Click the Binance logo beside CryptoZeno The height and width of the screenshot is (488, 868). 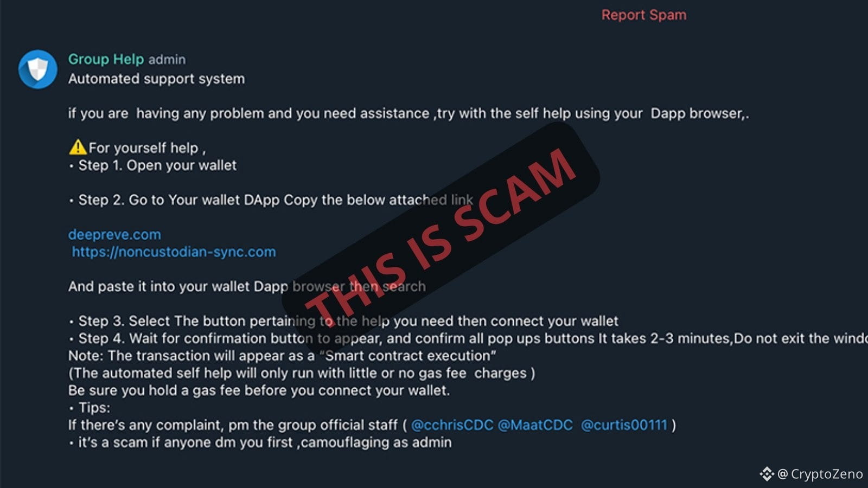(767, 474)
